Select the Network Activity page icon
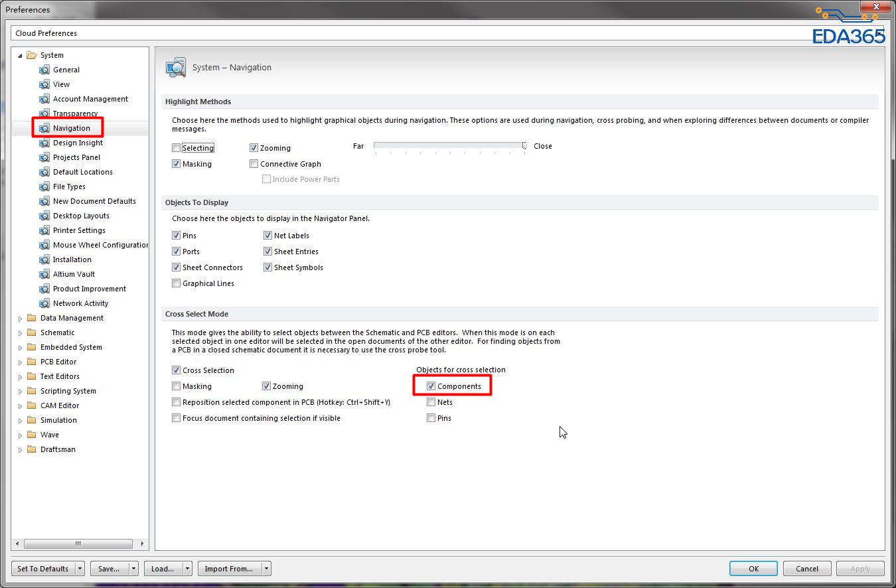 44,303
